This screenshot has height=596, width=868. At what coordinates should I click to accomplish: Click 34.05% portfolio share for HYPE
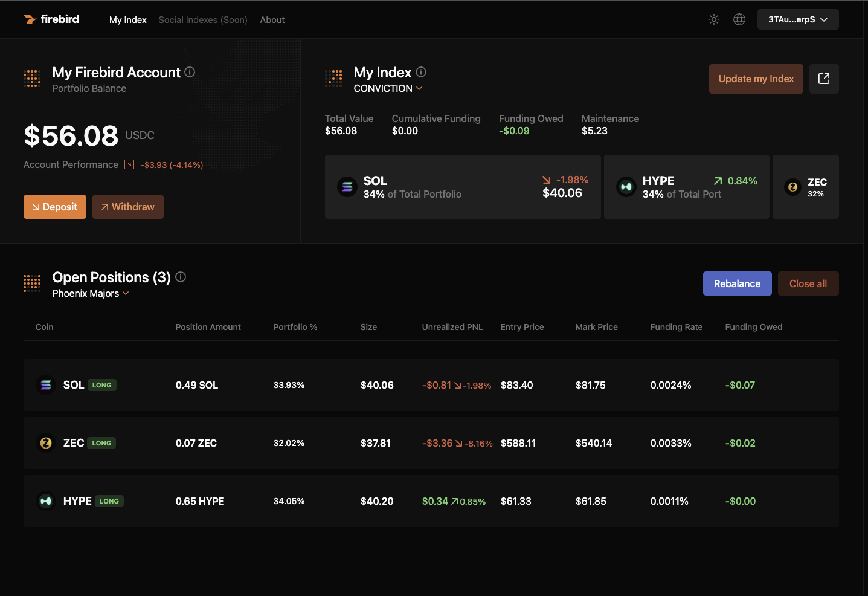click(289, 501)
